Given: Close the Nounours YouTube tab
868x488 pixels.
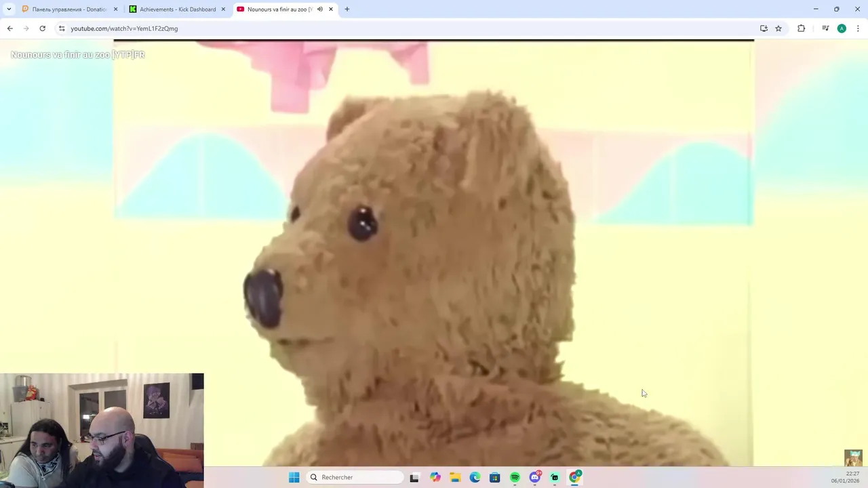Looking at the screenshot, I should [x=331, y=9].
